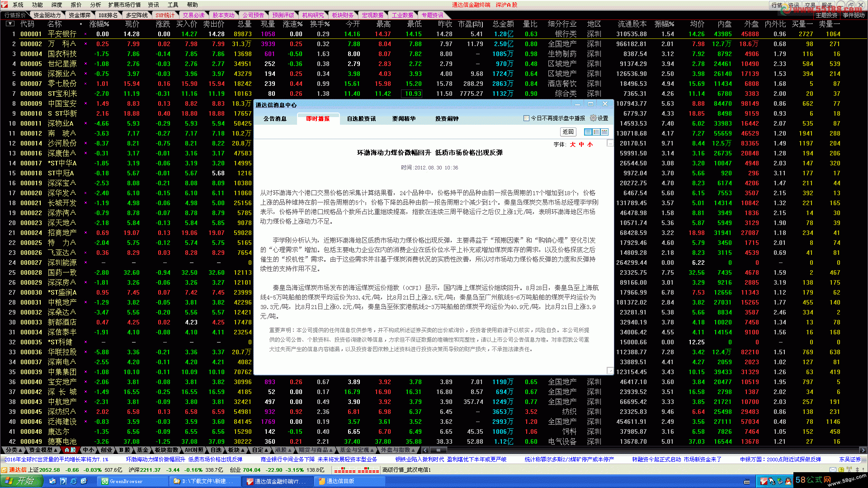The width and height of the screenshot is (868, 488).
Task: Click the TDX logo icon on index status bar
Action: point(5,470)
